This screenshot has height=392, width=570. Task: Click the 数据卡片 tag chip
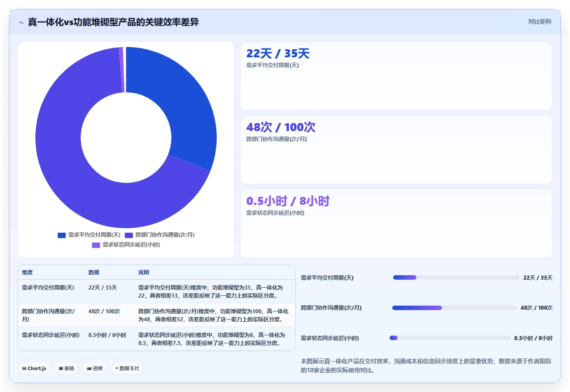(x=127, y=368)
